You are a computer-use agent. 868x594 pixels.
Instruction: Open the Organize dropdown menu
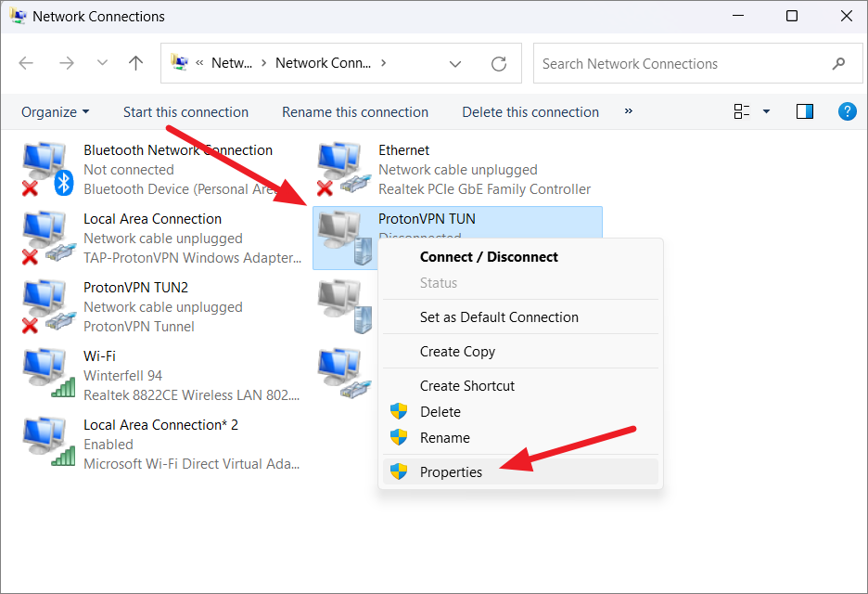[x=55, y=112]
